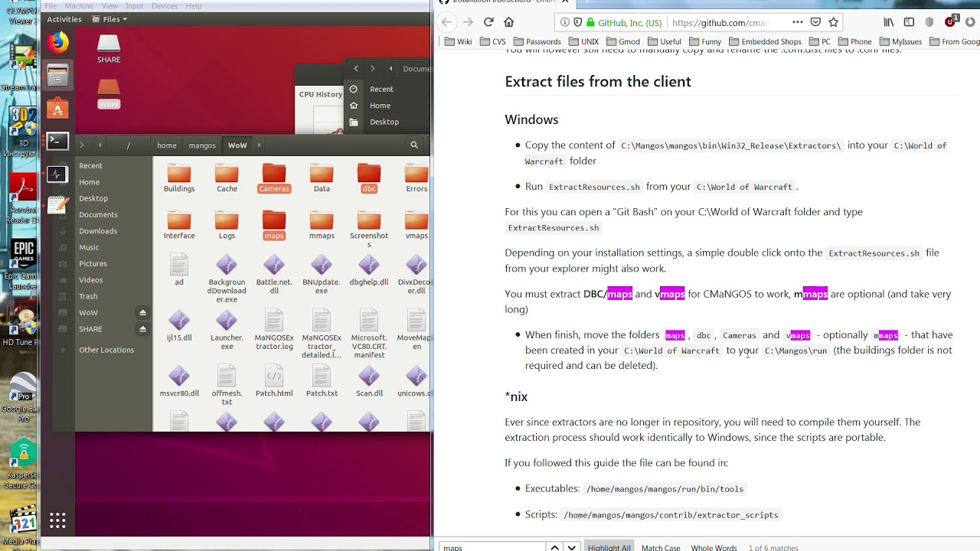Screen dimensions: 980x551
Task: Open the Screenshots folder
Action: coord(369,229)
